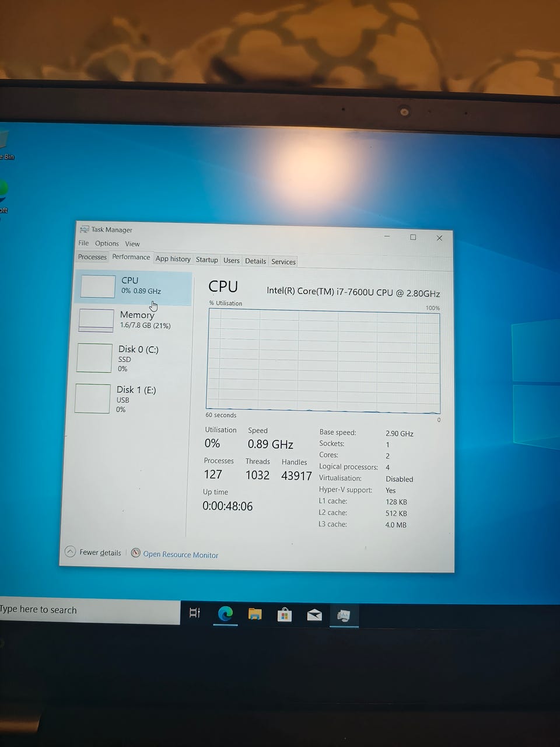Switch to the Processes tab
The image size is (560, 747).
click(92, 257)
